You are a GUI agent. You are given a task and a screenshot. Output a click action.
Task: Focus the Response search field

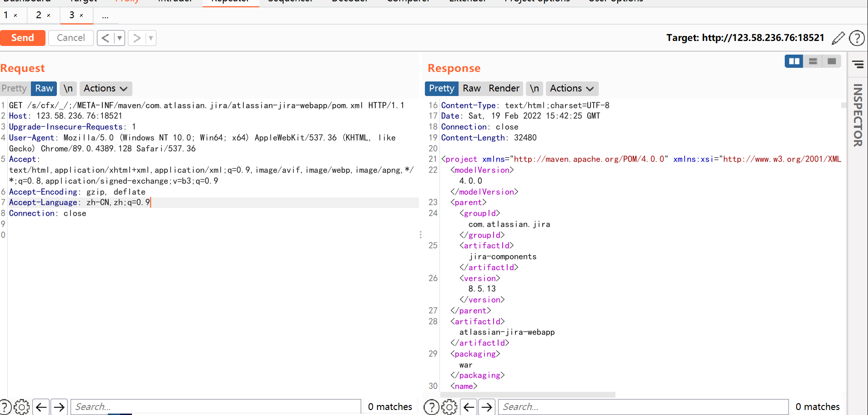tap(643, 407)
